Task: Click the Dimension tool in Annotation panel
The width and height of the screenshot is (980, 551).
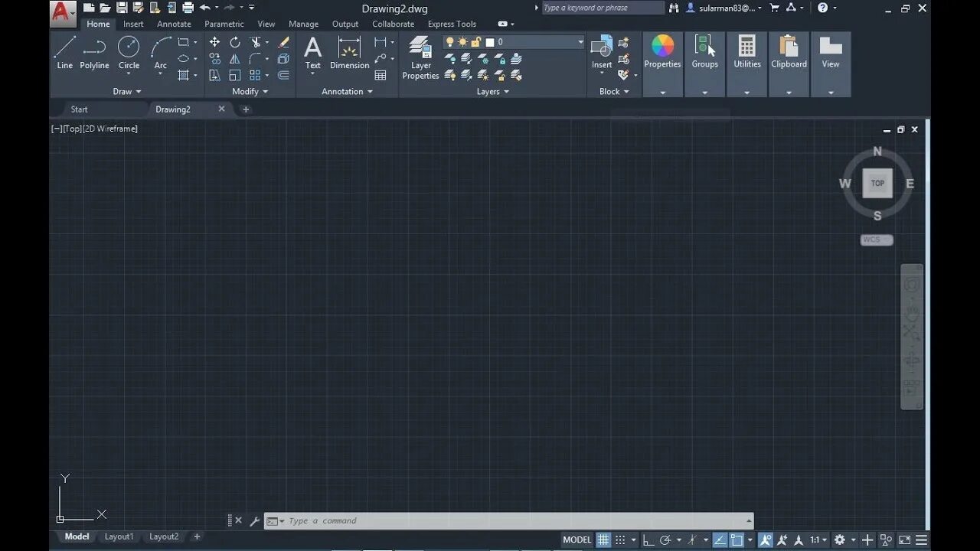Action: pos(349,50)
